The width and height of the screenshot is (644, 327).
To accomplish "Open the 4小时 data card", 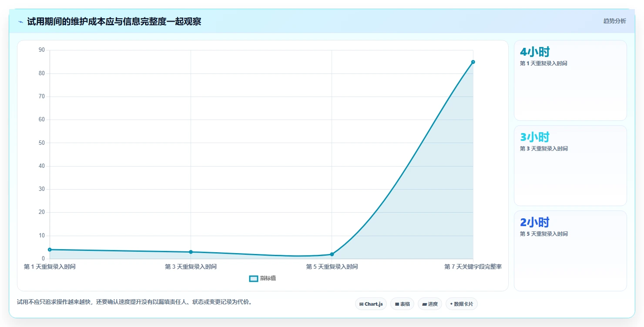I will point(570,80).
